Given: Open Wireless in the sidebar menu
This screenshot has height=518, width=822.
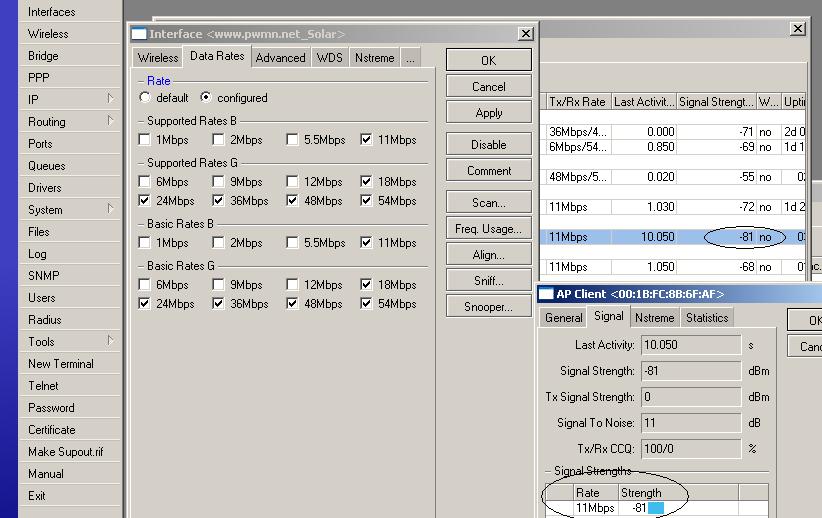Looking at the screenshot, I should coord(48,34).
